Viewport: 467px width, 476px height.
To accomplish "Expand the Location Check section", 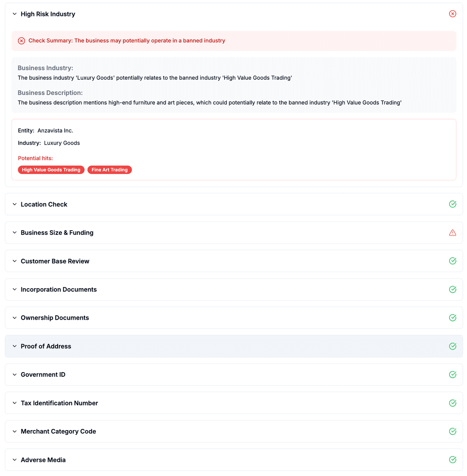I will pos(14,204).
